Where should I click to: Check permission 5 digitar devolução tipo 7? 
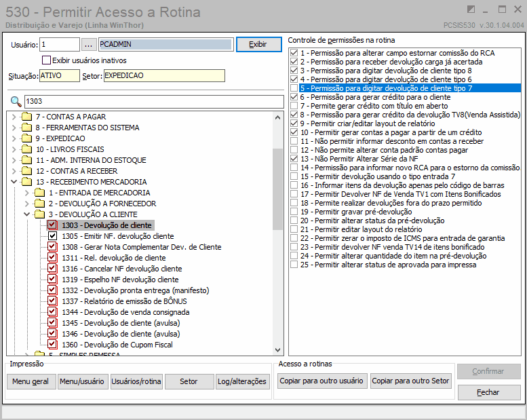(294, 88)
